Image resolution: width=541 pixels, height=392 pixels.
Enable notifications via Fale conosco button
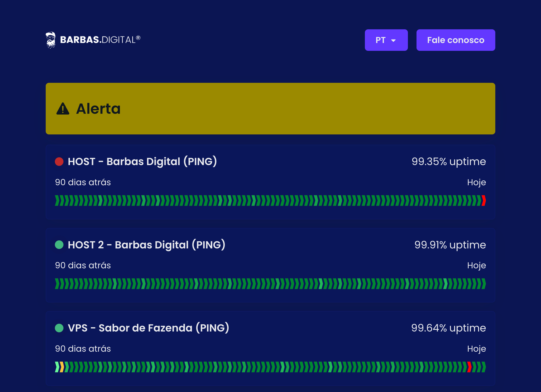(456, 40)
